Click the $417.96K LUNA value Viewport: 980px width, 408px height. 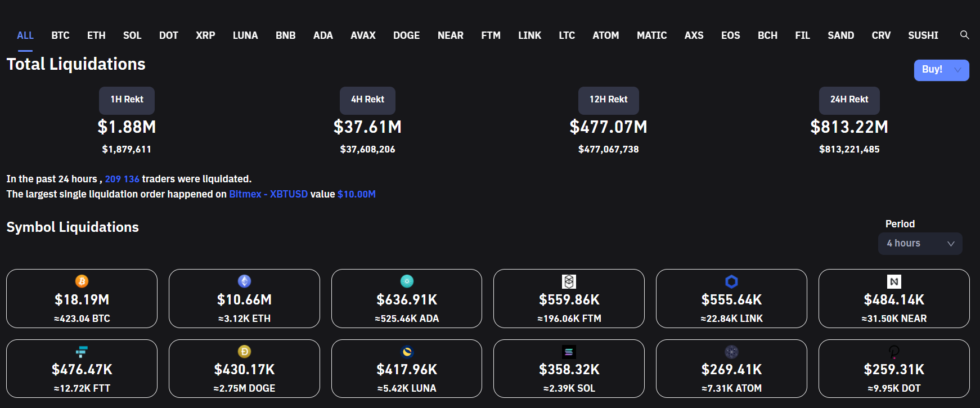[407, 370]
